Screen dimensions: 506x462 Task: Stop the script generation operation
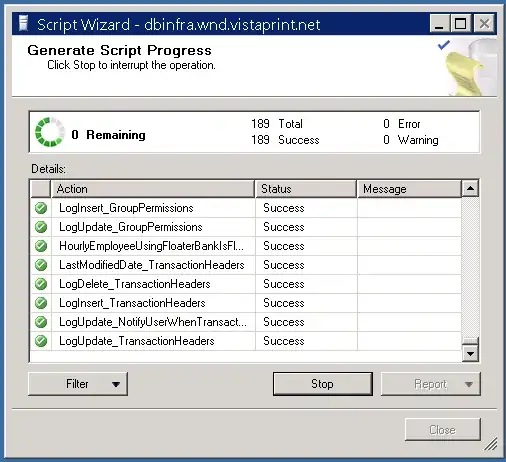pos(323,384)
